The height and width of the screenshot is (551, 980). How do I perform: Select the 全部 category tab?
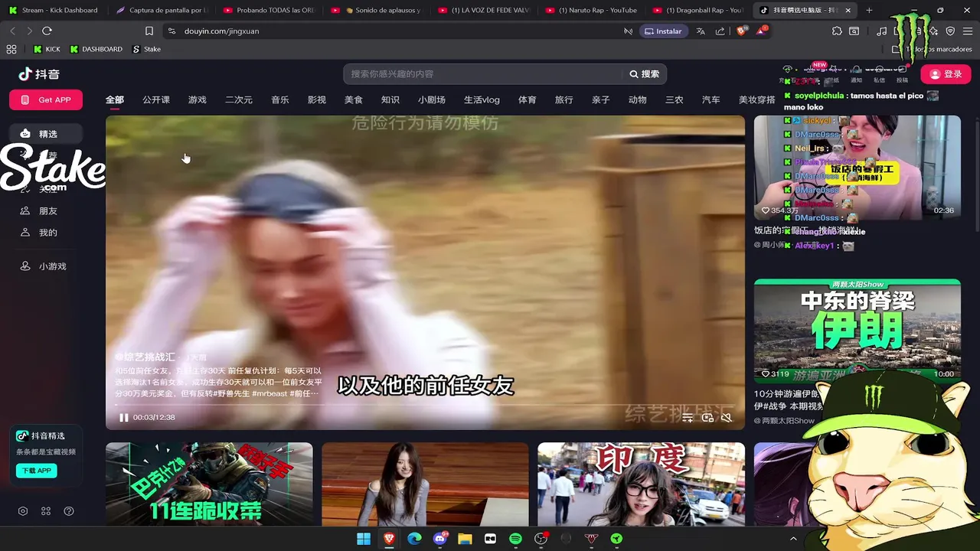point(114,99)
